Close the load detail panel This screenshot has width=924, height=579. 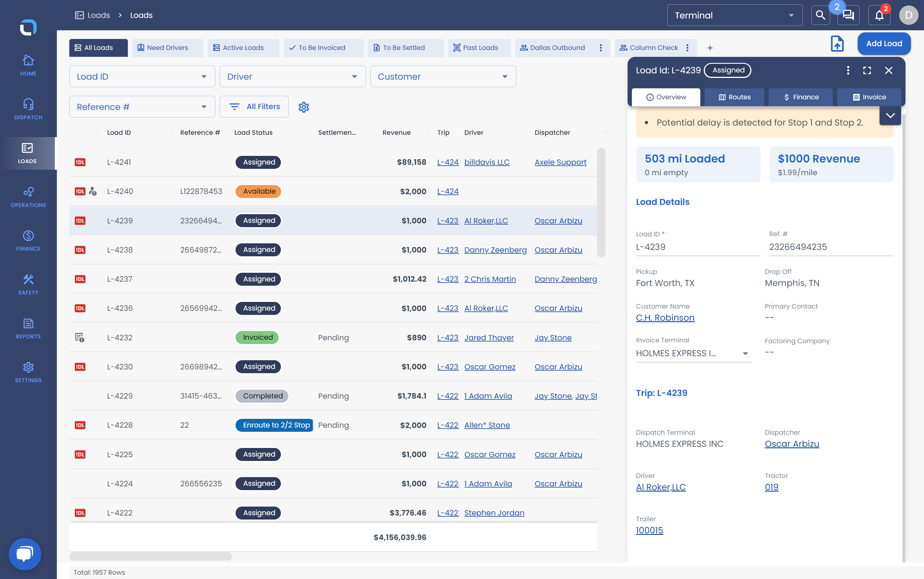pyautogui.click(x=888, y=70)
